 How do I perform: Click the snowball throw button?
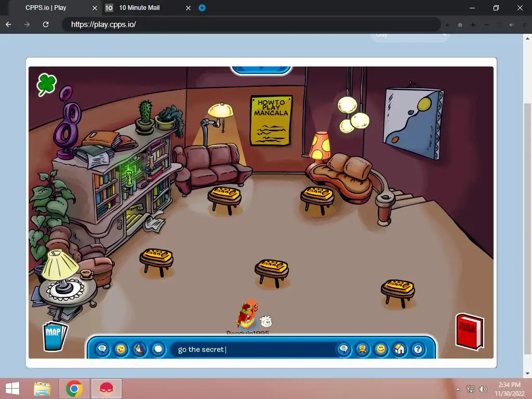pyautogui.click(x=158, y=349)
